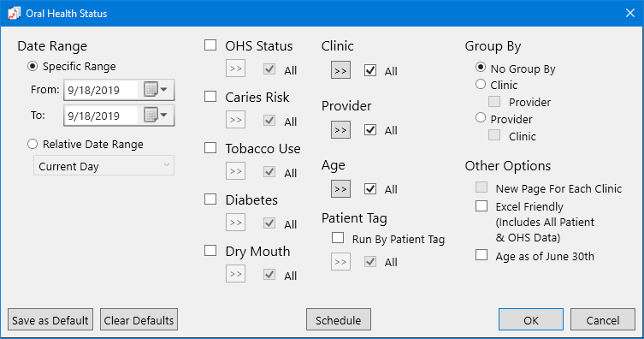This screenshot has height=339, width=644.
Task: Select Provider under Group By
Action: click(x=481, y=118)
